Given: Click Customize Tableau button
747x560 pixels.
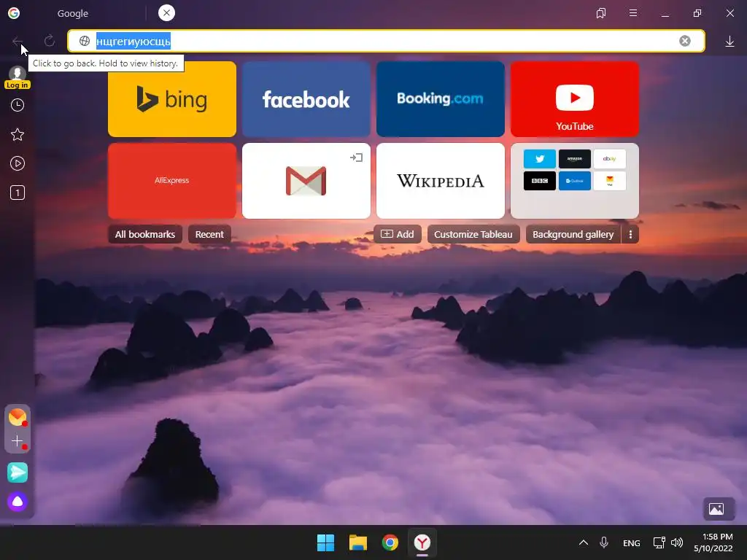Looking at the screenshot, I should (473, 234).
